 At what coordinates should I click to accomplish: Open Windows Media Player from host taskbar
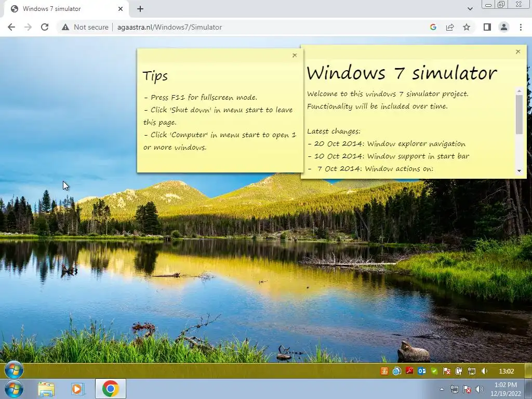click(x=77, y=389)
